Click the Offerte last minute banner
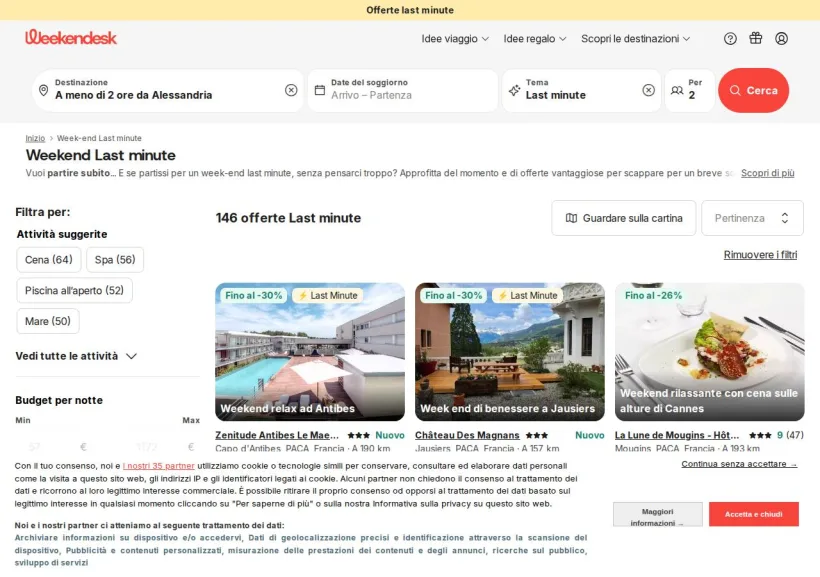This screenshot has height=577, width=820. 410,10
